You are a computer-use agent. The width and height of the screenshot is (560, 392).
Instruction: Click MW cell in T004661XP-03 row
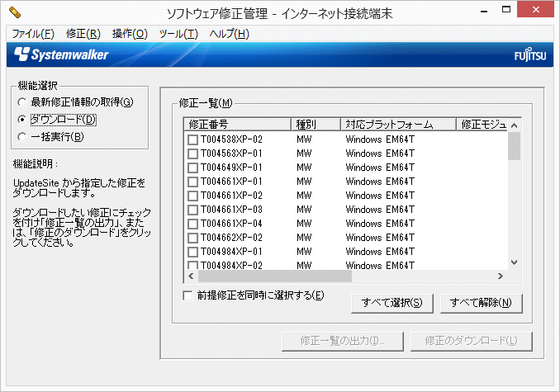tap(304, 210)
